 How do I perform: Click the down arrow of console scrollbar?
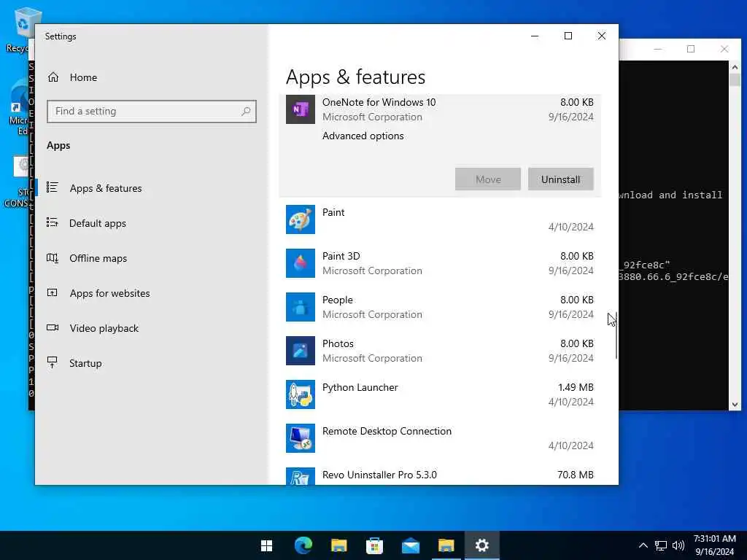[x=735, y=405]
